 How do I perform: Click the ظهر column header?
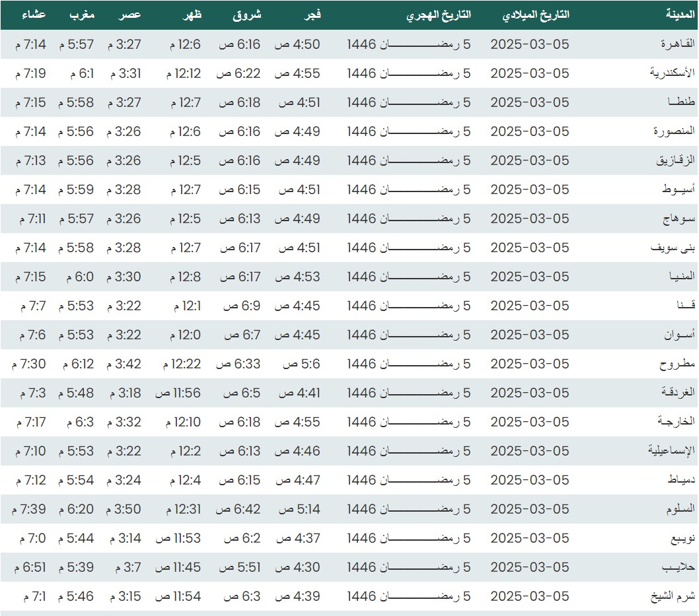[x=192, y=15]
